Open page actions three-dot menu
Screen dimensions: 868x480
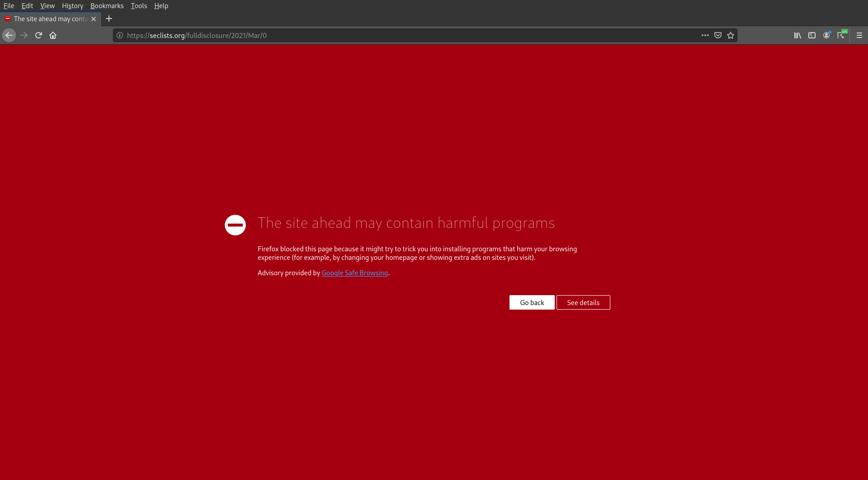[x=705, y=35]
